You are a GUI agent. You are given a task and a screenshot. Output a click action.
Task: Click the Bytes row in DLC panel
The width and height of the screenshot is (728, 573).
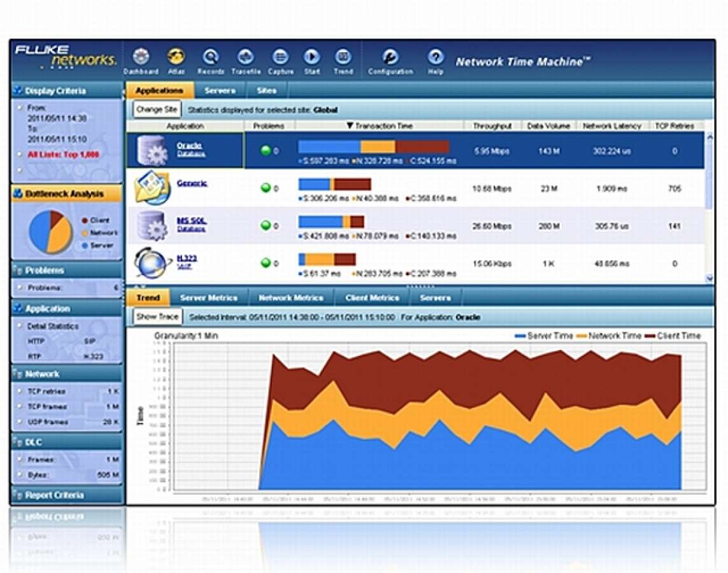[x=68, y=475]
